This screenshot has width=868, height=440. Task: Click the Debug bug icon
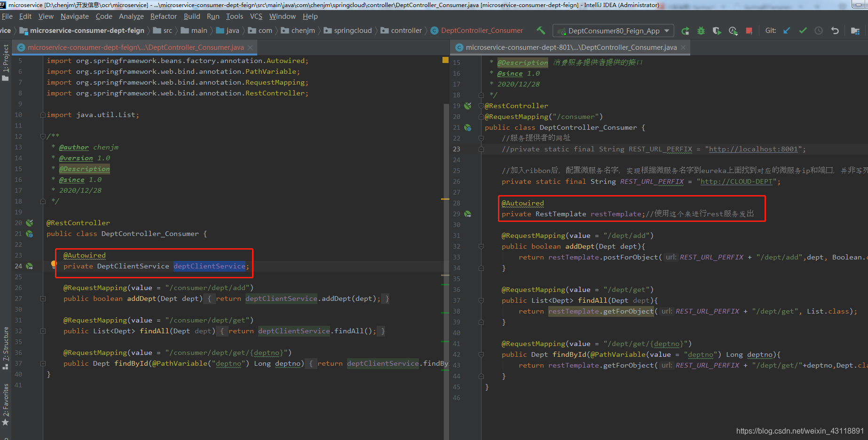click(701, 31)
